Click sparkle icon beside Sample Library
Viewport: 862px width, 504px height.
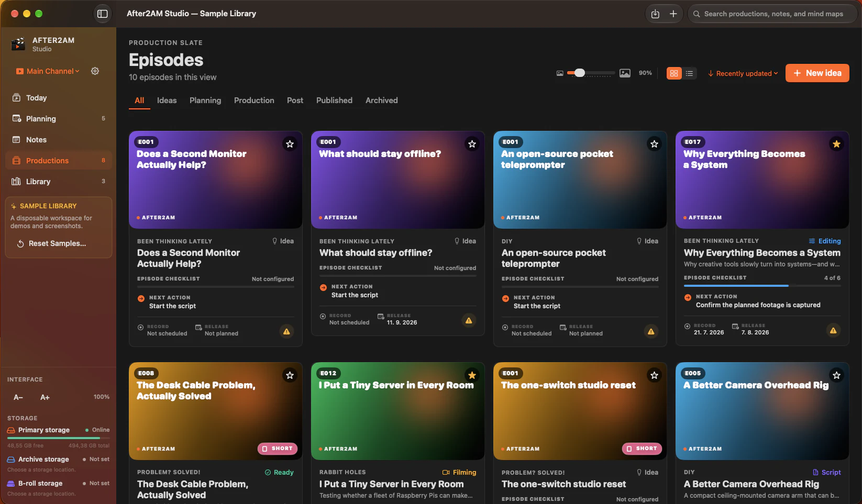click(14, 206)
